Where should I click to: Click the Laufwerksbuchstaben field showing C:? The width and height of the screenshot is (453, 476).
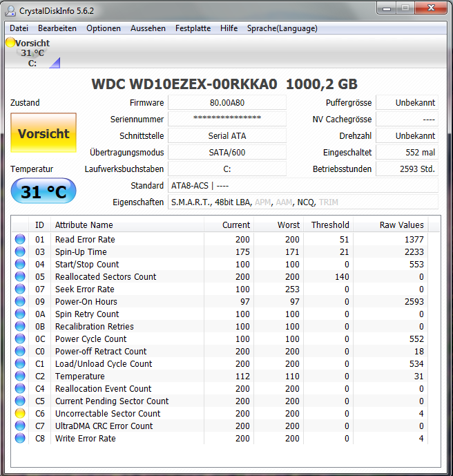tap(227, 169)
